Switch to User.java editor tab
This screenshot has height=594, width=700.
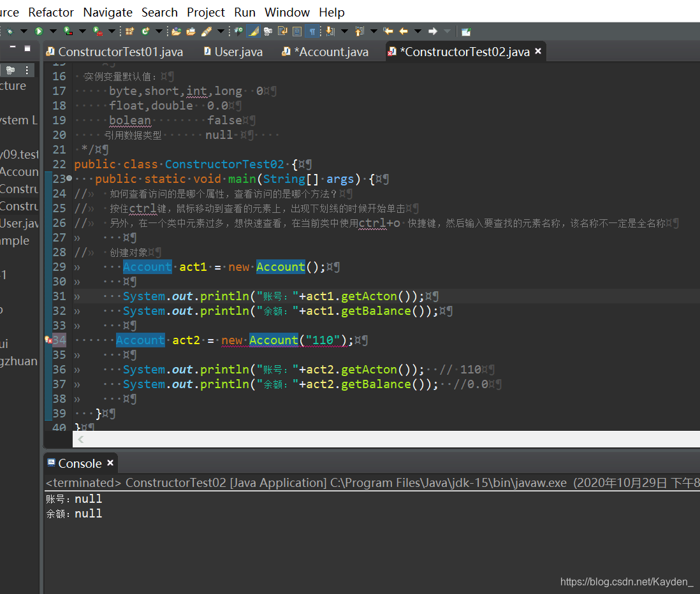[x=233, y=52]
